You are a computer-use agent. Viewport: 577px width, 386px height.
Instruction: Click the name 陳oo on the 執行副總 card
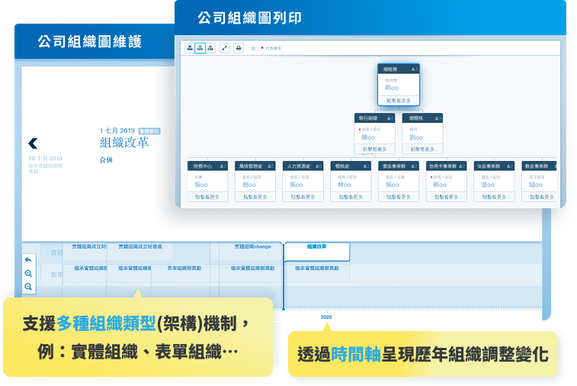tap(368, 137)
